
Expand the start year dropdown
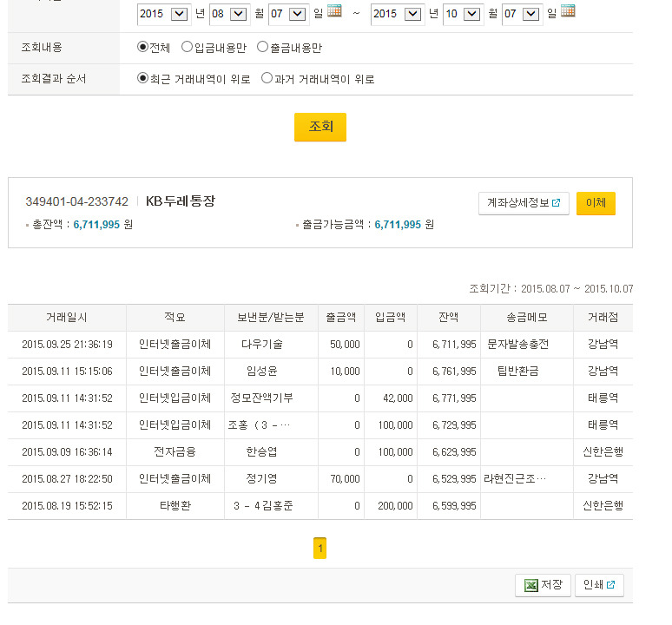click(x=179, y=14)
